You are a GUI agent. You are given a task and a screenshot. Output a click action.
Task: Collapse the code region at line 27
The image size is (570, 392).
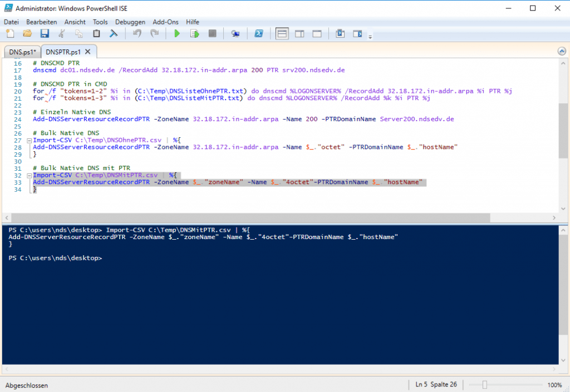pyautogui.click(x=29, y=140)
